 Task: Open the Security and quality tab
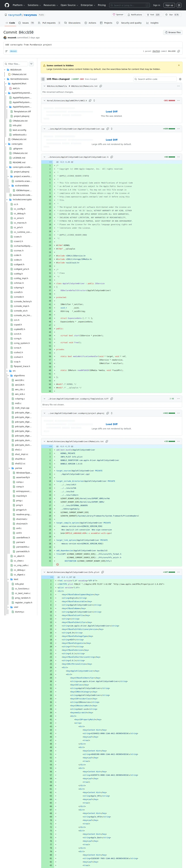[x=129, y=23]
